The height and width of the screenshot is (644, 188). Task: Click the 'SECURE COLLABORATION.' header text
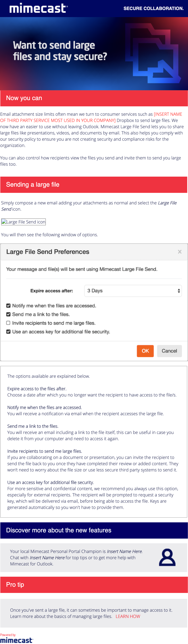[154, 8]
